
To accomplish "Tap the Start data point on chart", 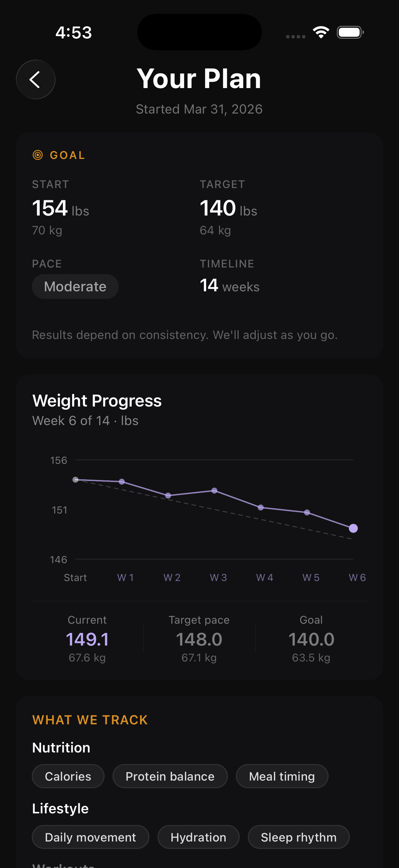I will [75, 480].
